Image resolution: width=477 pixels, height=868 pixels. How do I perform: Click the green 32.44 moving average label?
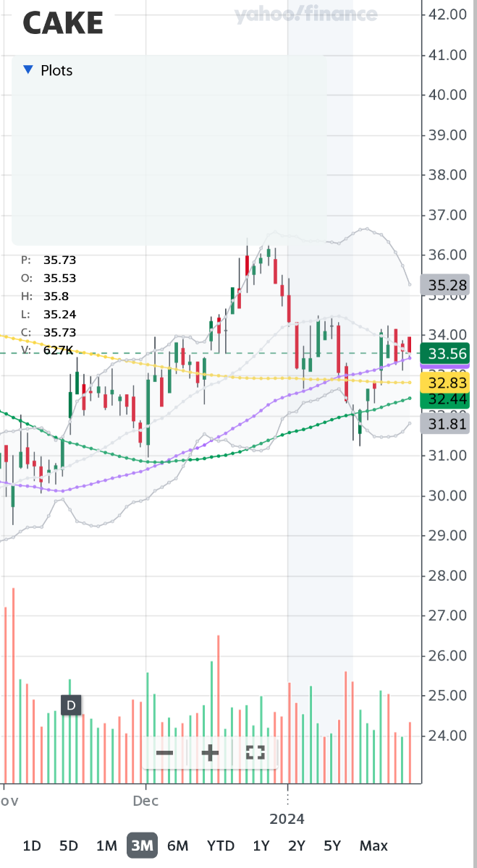click(x=447, y=400)
